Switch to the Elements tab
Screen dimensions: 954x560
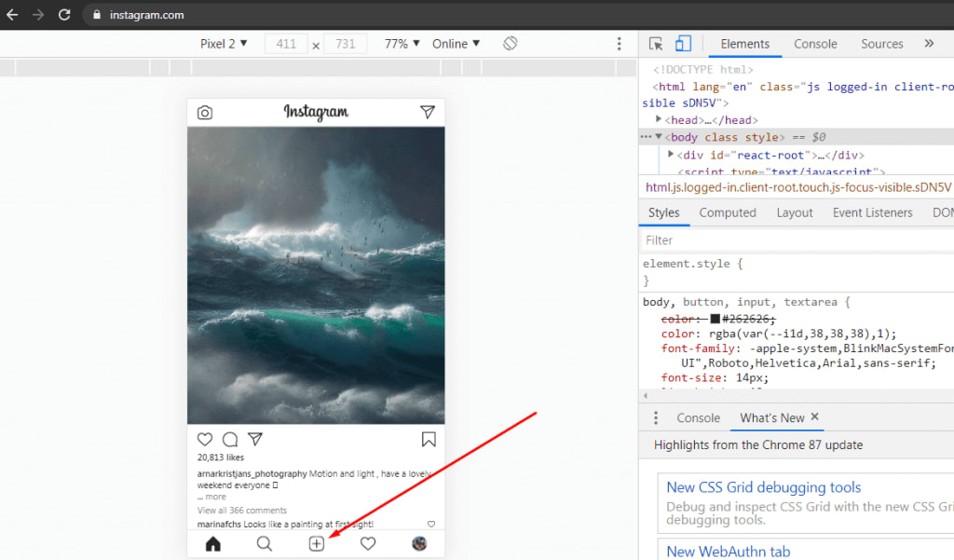[x=744, y=44]
